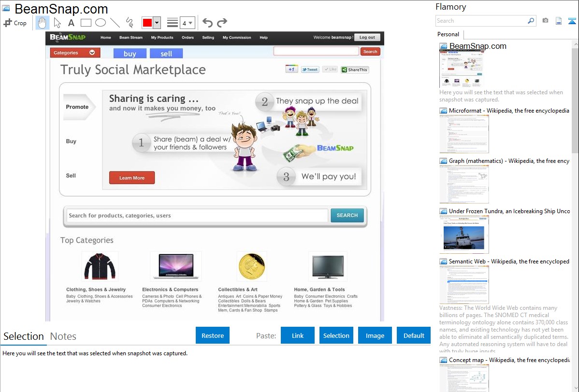Activate the hand pan tool
Image resolution: width=579 pixels, height=392 pixels.
[42, 23]
